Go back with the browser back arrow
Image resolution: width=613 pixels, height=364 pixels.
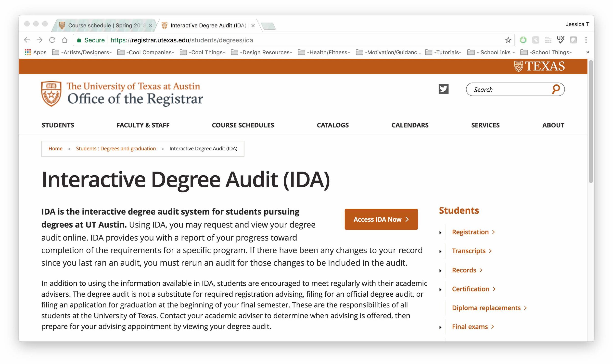coord(27,40)
